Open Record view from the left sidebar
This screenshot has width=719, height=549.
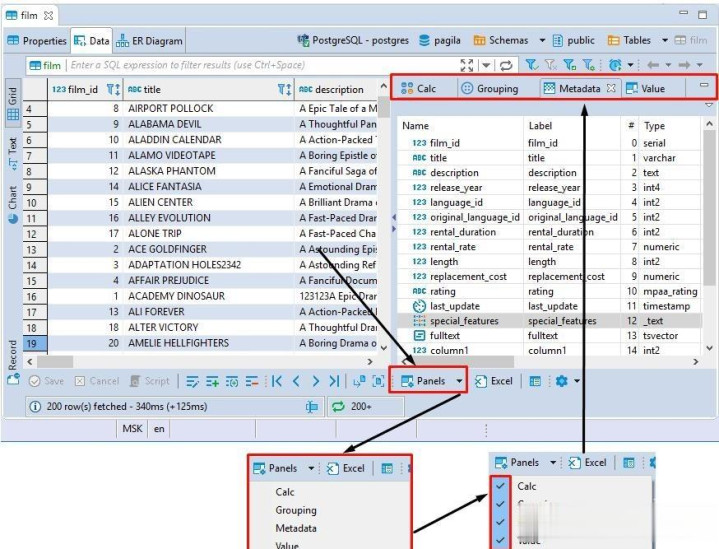13,356
